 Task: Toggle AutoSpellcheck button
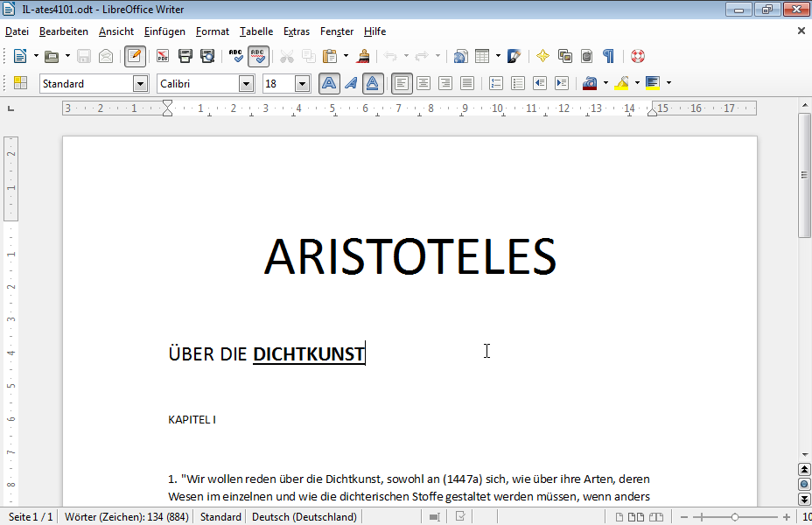(258, 56)
